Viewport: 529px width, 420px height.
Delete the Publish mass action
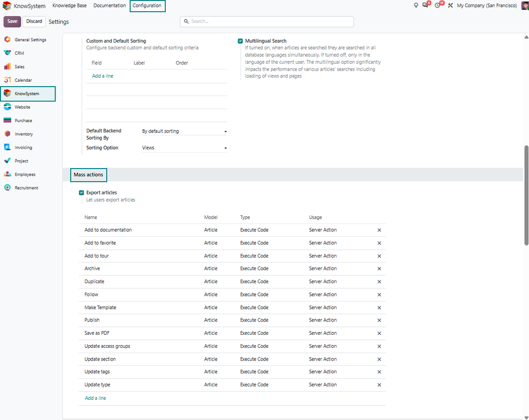pyautogui.click(x=379, y=320)
